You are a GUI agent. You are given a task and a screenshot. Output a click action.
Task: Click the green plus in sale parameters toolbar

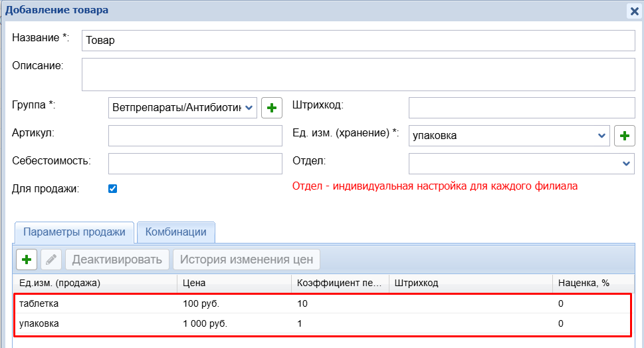click(x=26, y=260)
